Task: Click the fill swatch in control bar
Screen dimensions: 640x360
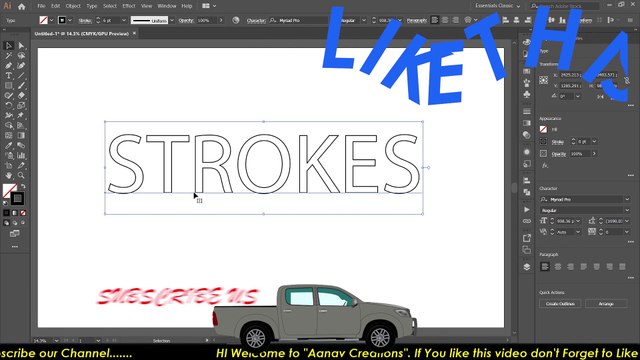Action: [43, 20]
